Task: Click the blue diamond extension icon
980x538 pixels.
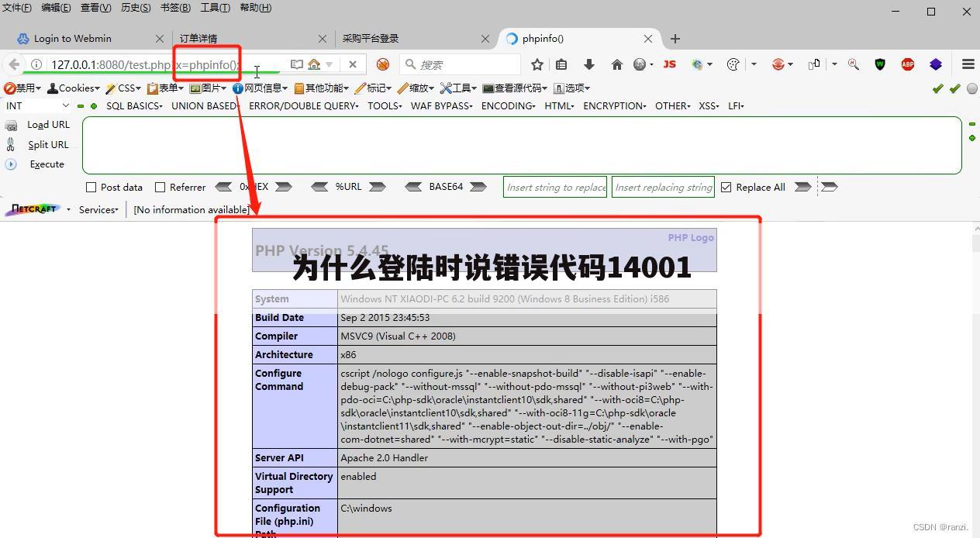Action: pyautogui.click(x=936, y=64)
